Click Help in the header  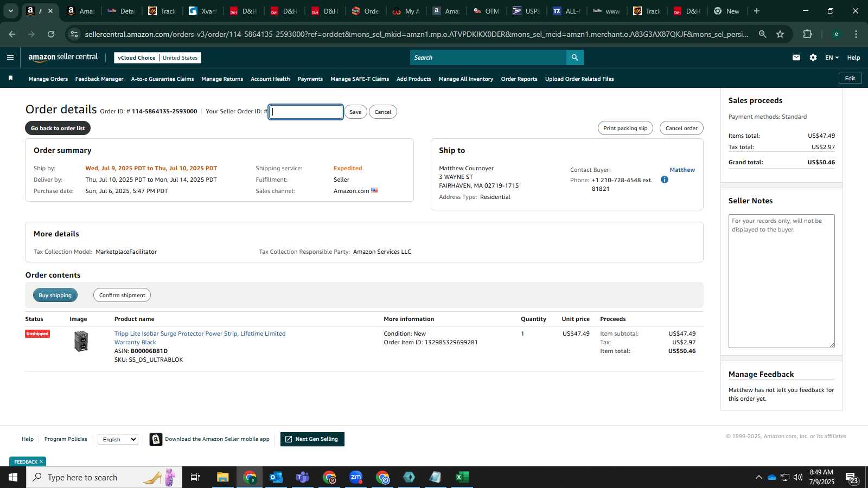coord(853,57)
